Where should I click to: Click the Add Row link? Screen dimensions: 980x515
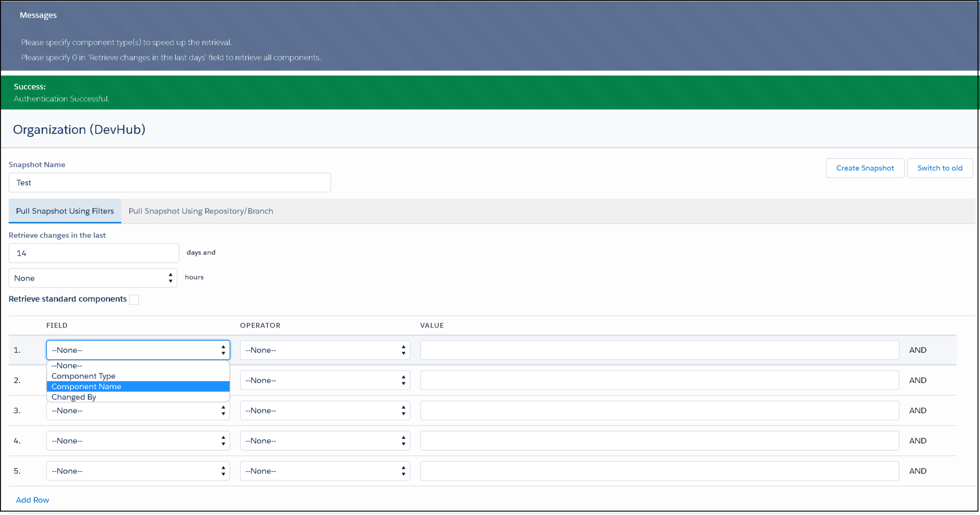(32, 500)
